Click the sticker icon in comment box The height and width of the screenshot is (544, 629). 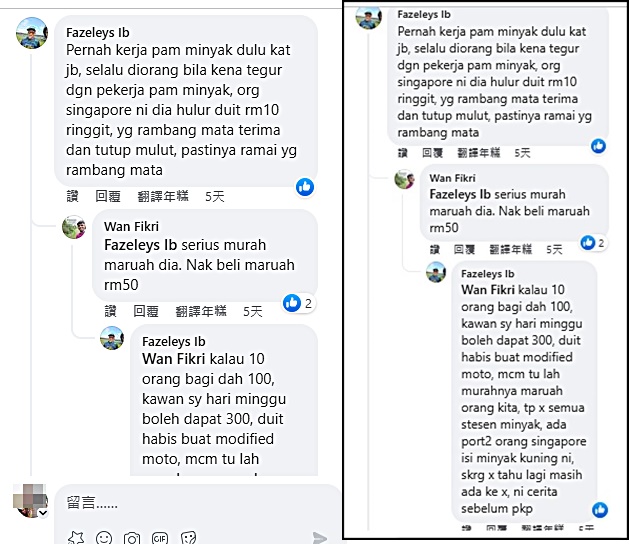coord(188,538)
